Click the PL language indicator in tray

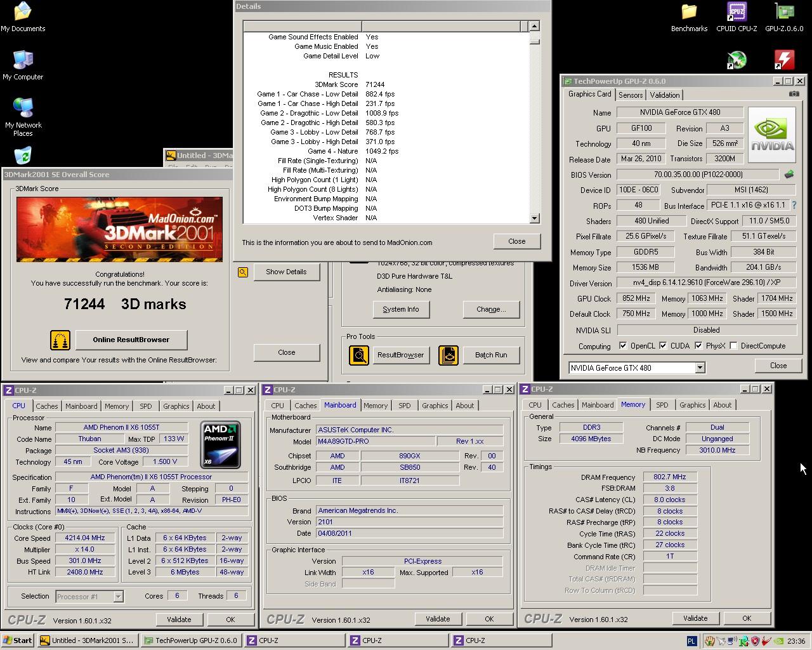pos(691,641)
